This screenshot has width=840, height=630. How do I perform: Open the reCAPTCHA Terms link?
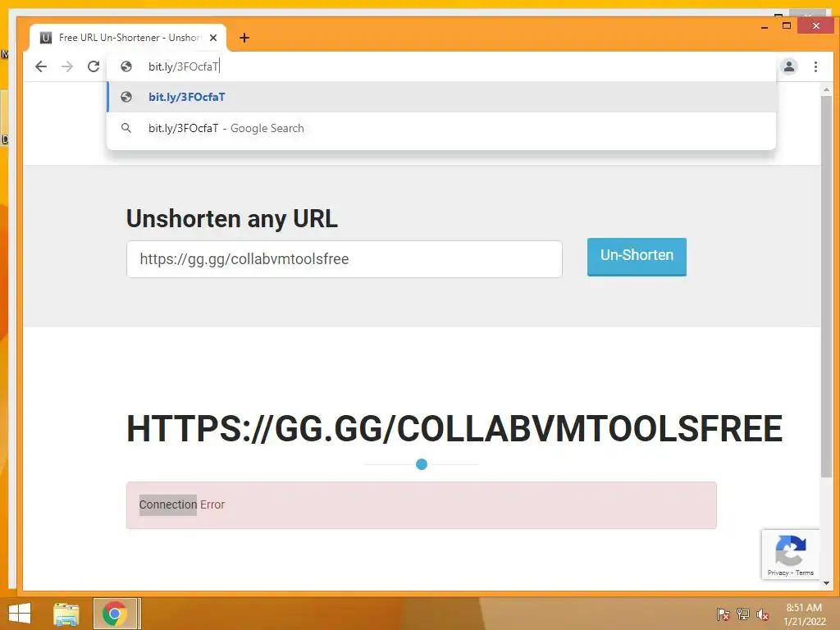tap(805, 573)
